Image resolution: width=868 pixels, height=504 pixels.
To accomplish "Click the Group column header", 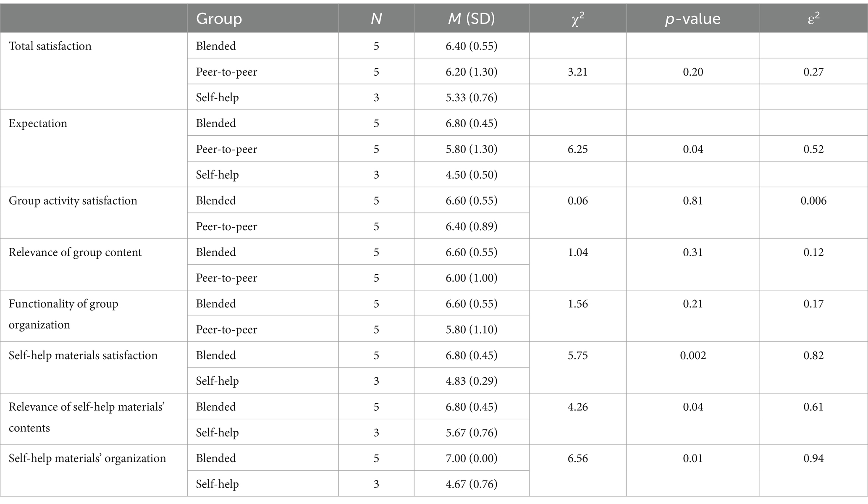I will pyautogui.click(x=219, y=18).
